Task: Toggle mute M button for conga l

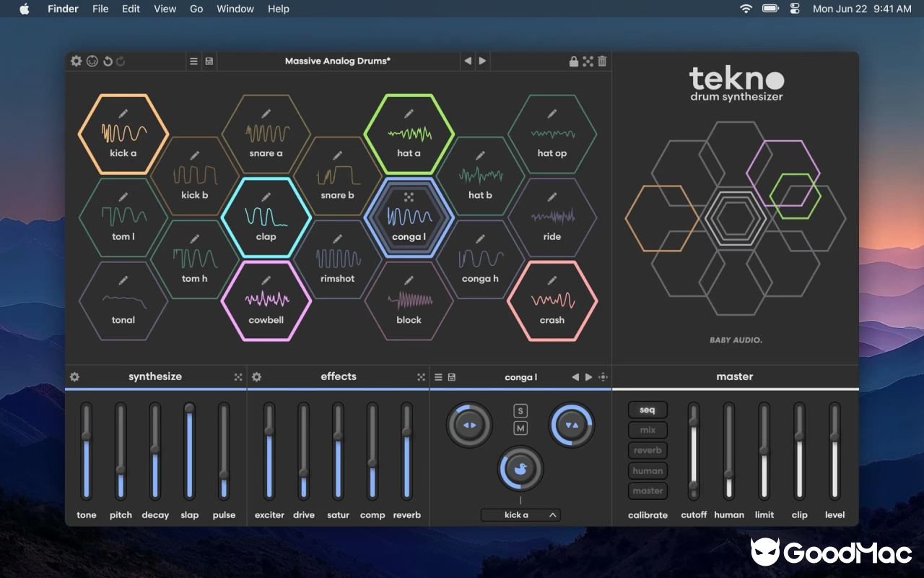Action: [520, 428]
